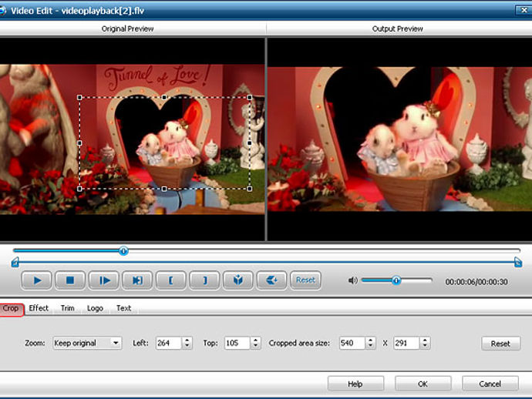Viewport: 532px width, 399px height.
Task: Decrease the Left crop value
Action: [x=187, y=346]
